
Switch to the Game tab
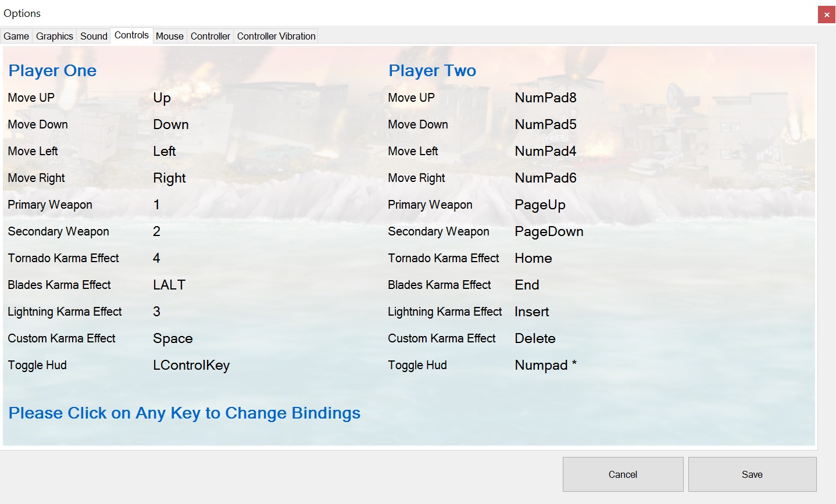(16, 36)
